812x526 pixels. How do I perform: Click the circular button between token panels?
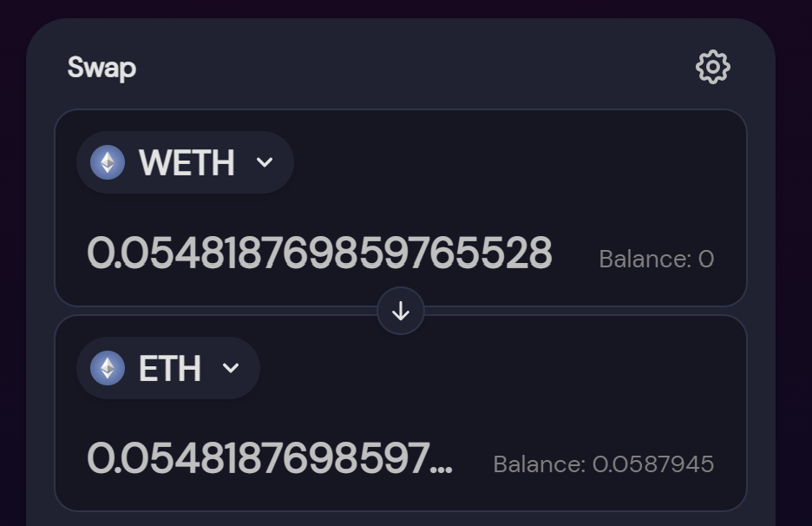(x=401, y=311)
